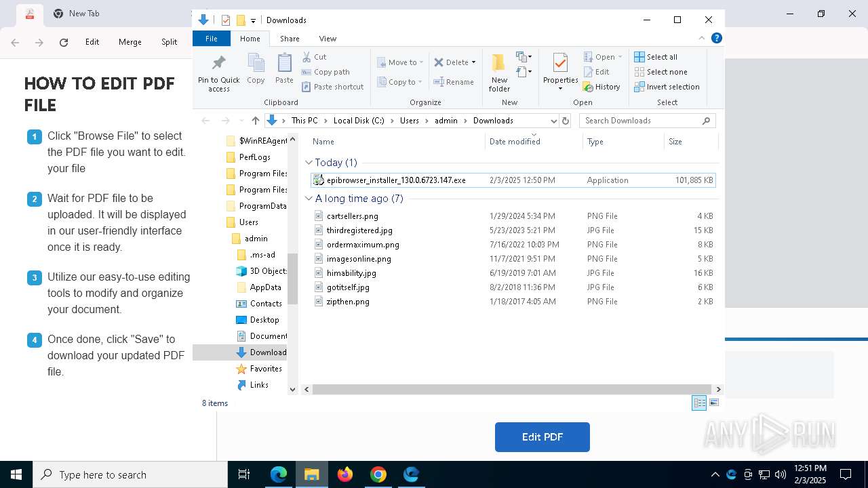Collapse the A long time ago group
Screen dimensions: 868x488
[x=309, y=199]
